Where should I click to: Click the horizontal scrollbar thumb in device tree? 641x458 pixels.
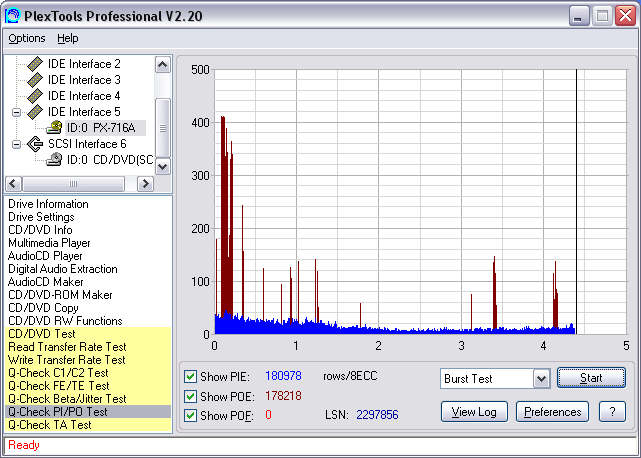coord(74,184)
